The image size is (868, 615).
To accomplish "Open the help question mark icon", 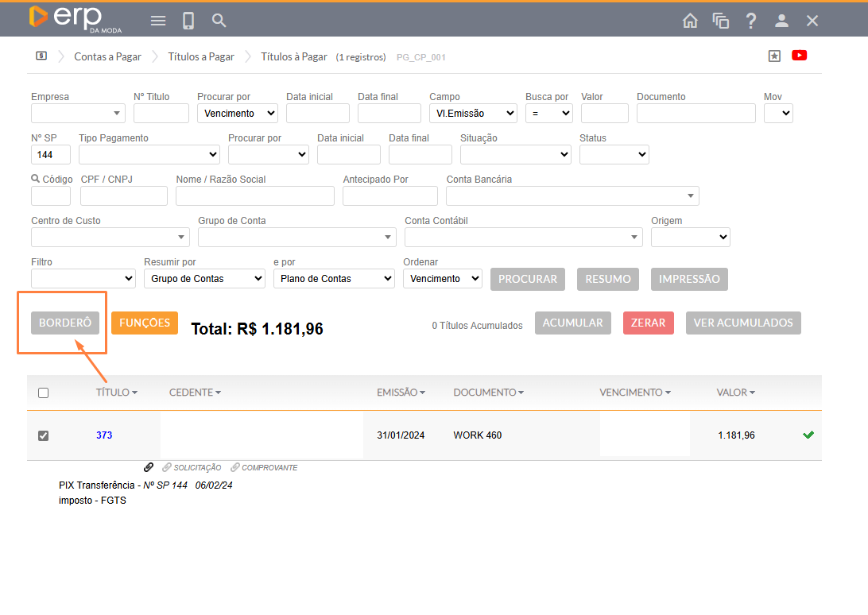I will pos(751,21).
